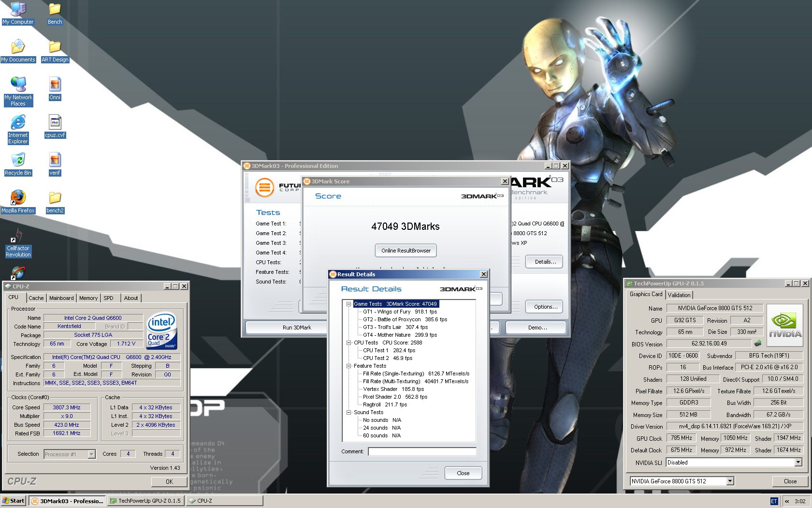This screenshot has width=812, height=508.
Task: Click the CPU-Z title bar icon
Action: [8, 286]
